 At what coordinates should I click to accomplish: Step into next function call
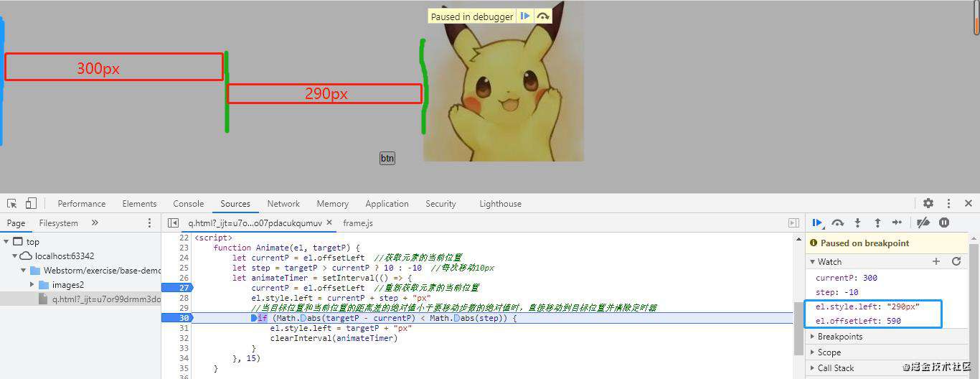coord(857,223)
